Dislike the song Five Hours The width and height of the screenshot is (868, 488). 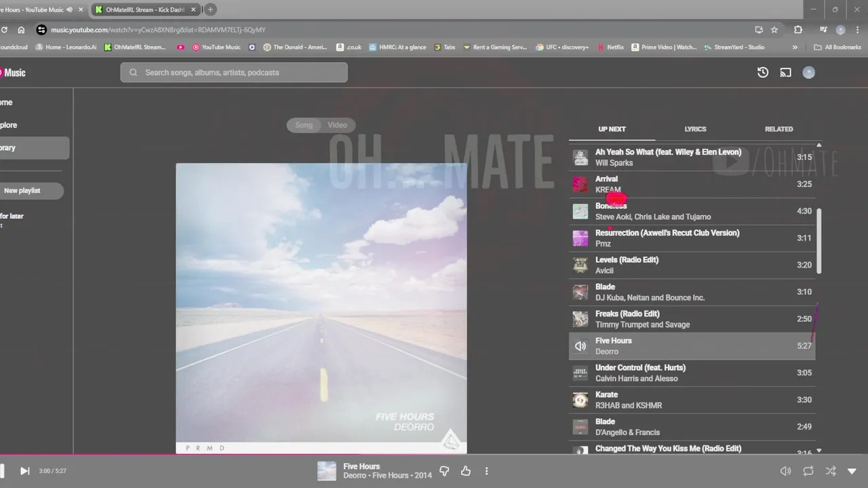(x=444, y=470)
